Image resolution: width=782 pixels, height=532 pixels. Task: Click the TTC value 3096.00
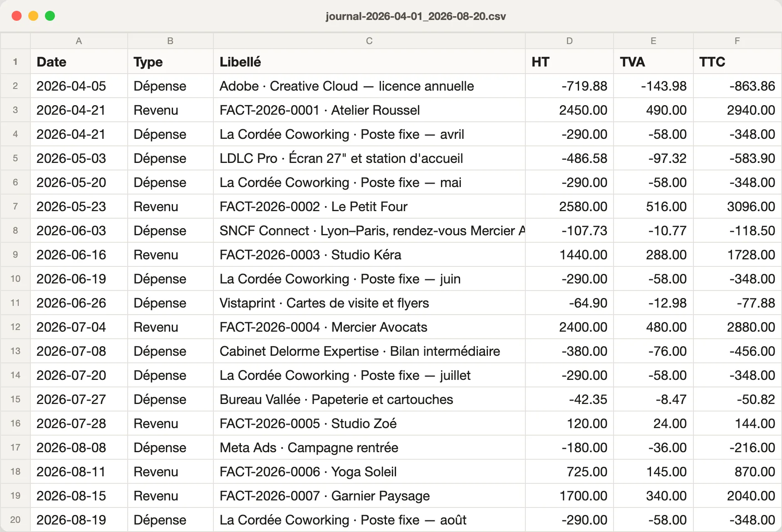[x=737, y=207]
